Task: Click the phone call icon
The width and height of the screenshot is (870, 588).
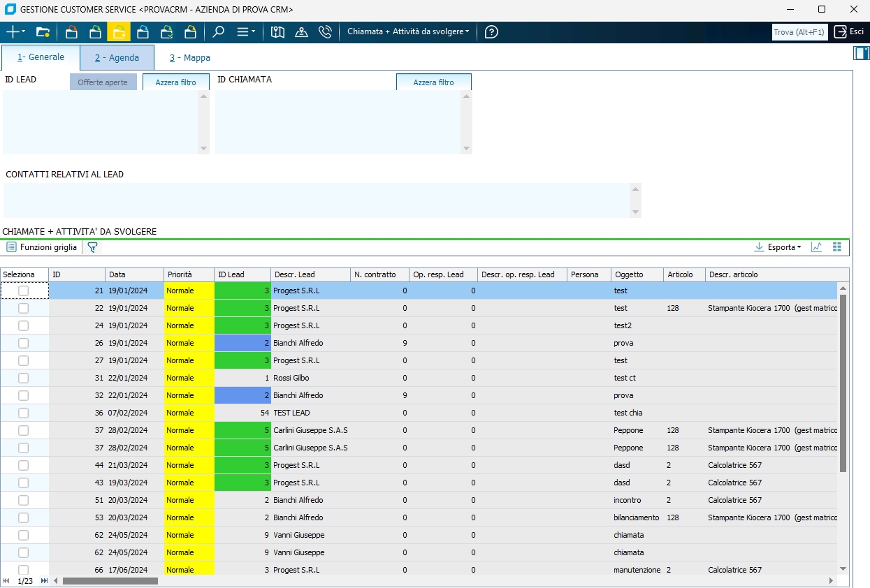Action: click(325, 32)
